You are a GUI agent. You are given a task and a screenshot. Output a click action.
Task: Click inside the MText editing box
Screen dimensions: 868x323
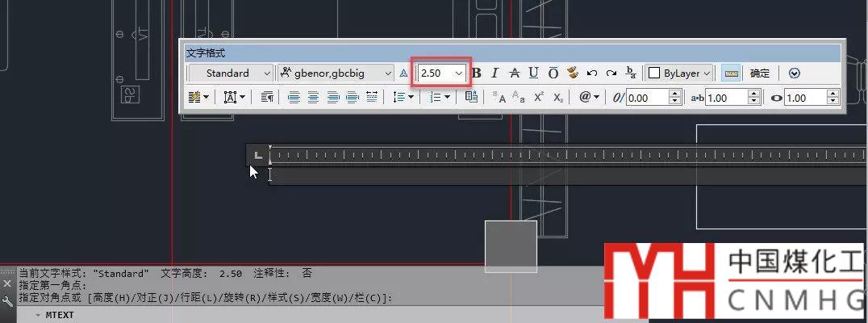tap(568, 175)
